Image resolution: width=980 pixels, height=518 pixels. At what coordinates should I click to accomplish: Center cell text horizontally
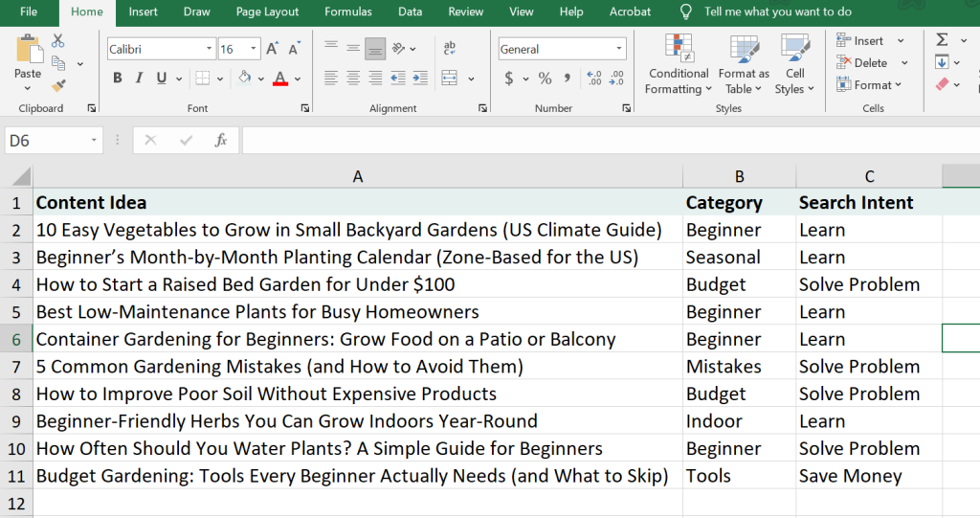(353, 79)
